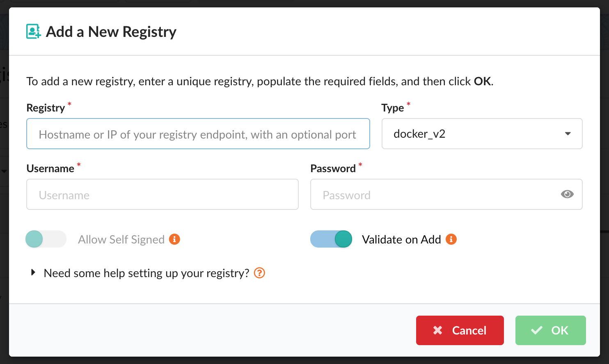609x364 pixels.
Task: Expand the registry setup help section
Action: tap(33, 273)
